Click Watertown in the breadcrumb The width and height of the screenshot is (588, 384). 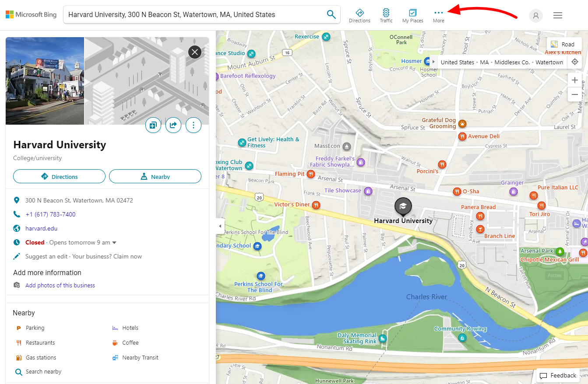tap(549, 62)
